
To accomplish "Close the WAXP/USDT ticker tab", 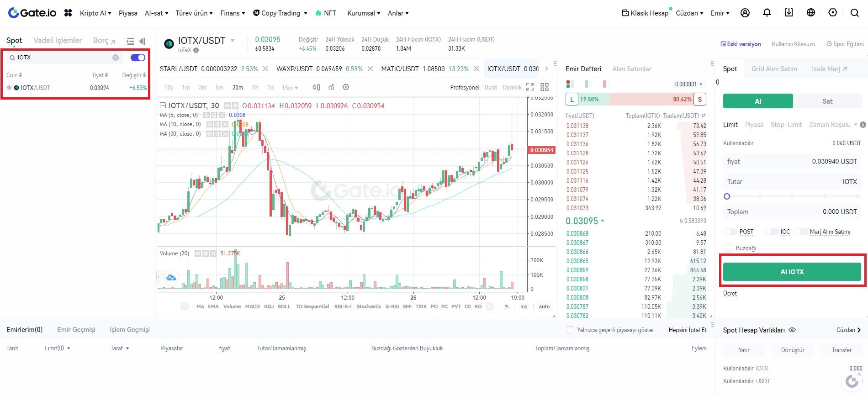I will pos(370,69).
